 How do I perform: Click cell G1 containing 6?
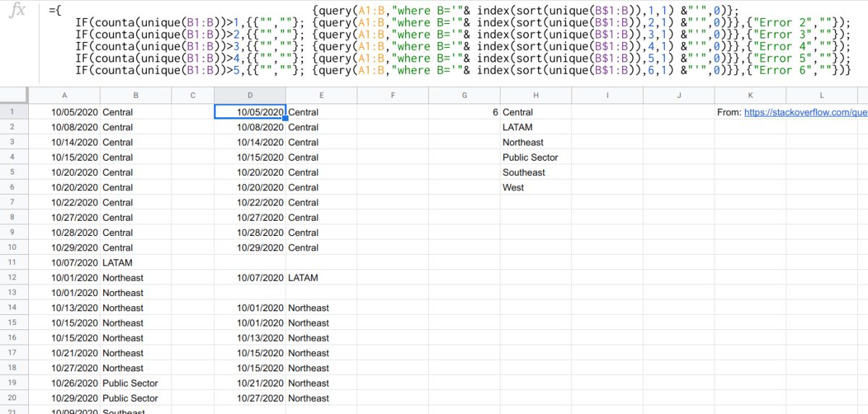[465, 112]
